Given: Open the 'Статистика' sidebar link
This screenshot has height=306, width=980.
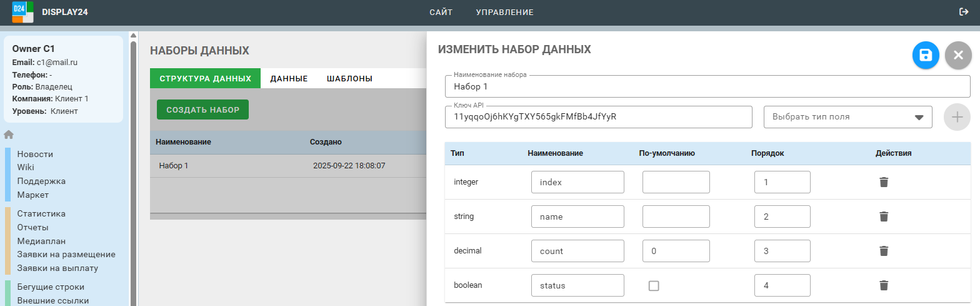Looking at the screenshot, I should [x=41, y=213].
